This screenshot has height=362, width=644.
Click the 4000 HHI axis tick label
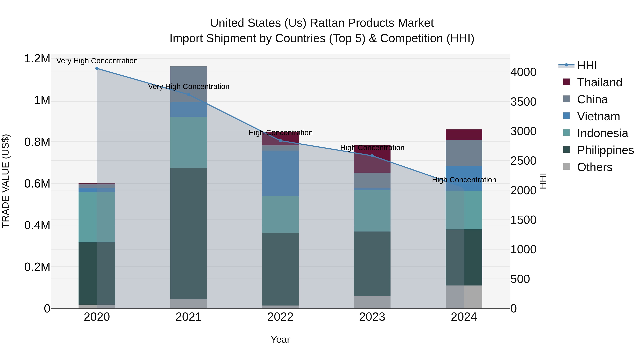click(x=523, y=72)
